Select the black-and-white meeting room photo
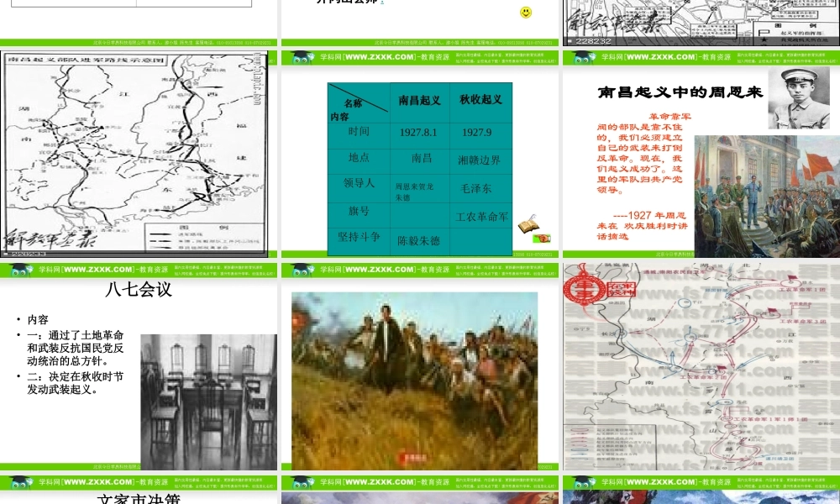Screen dimensions: 840x504 click(x=209, y=402)
